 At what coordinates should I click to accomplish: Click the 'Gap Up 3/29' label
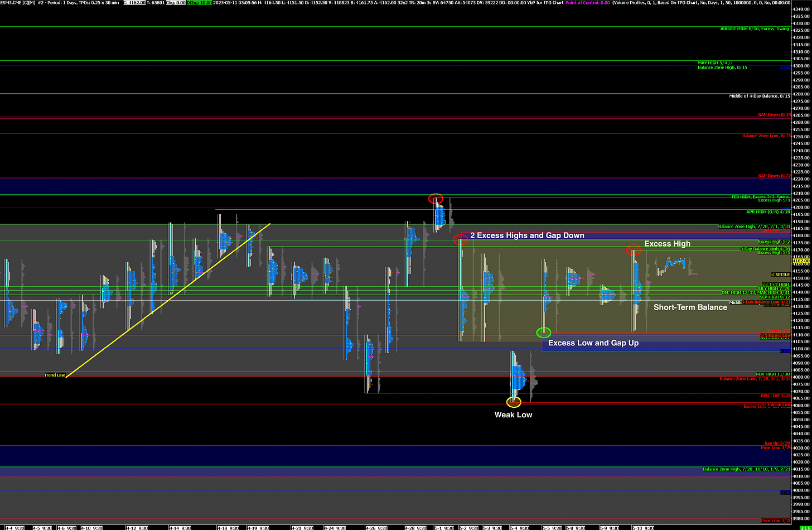(777, 444)
